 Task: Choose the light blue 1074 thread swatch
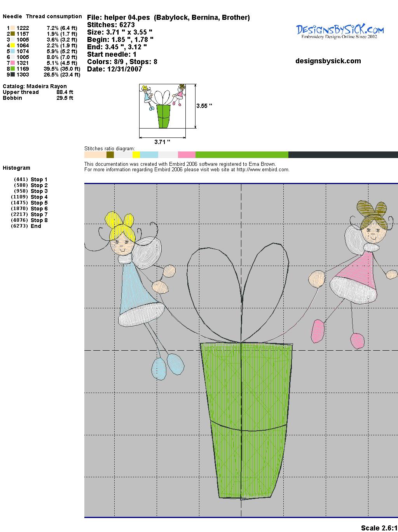(13, 51)
